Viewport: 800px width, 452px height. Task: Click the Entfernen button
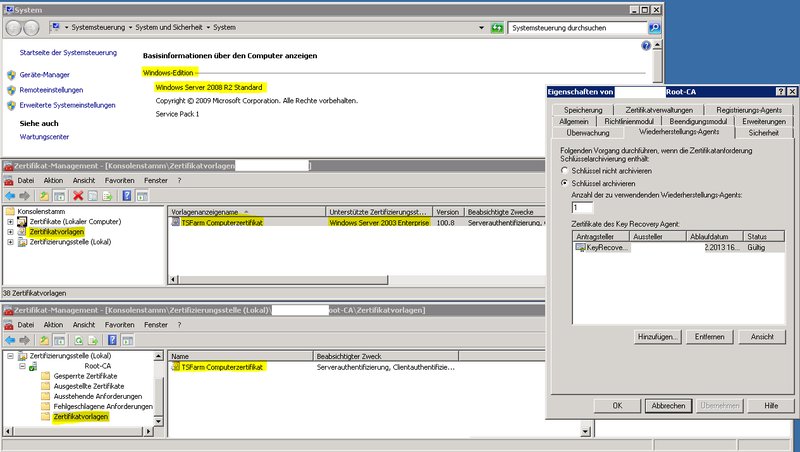(x=709, y=337)
